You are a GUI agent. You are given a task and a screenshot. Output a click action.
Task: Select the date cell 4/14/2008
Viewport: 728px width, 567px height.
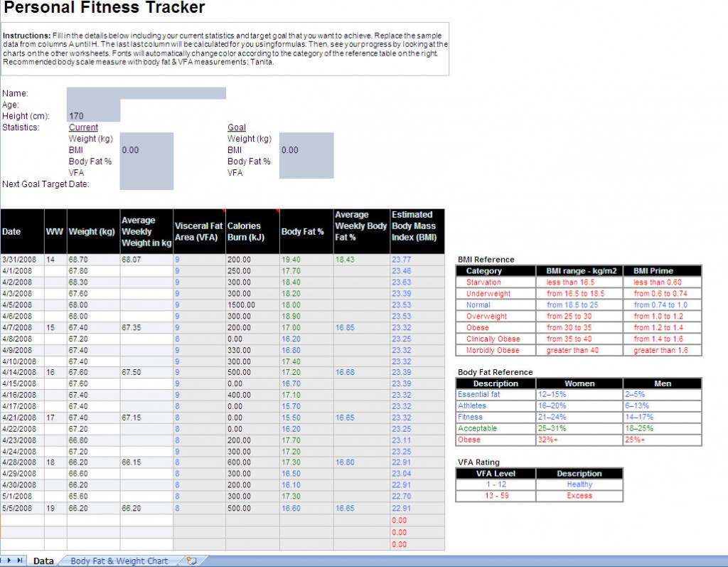[x=22, y=372]
